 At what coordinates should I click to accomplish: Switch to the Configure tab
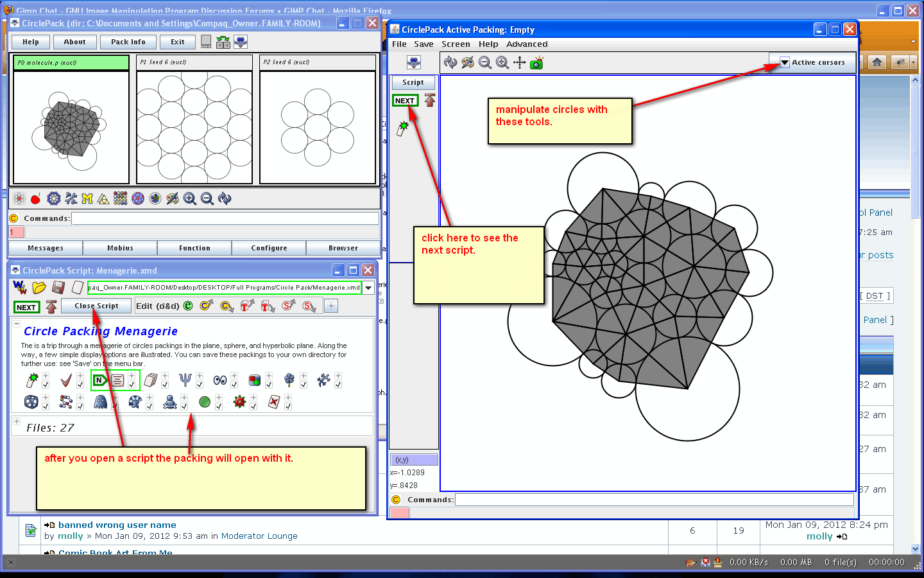269,248
